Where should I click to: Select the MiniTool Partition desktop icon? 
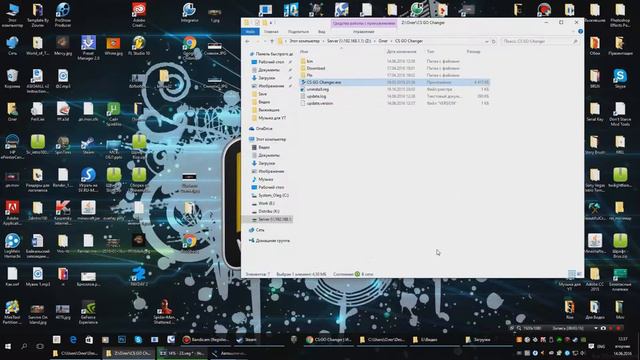click(12, 312)
